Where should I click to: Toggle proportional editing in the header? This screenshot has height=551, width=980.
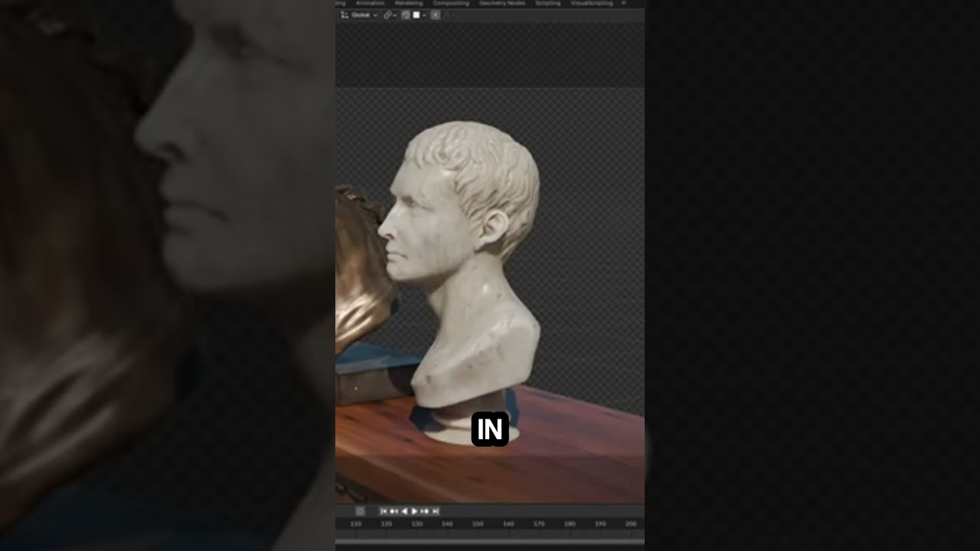click(x=435, y=15)
